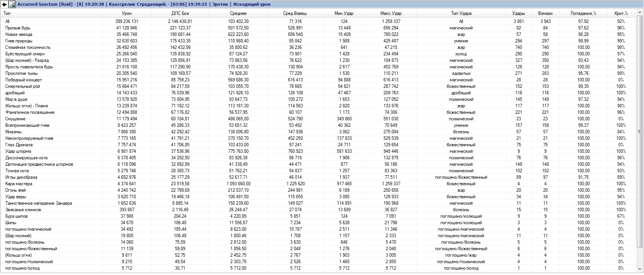
Task: Sort by Мин.Удар column header
Action: click(x=344, y=13)
